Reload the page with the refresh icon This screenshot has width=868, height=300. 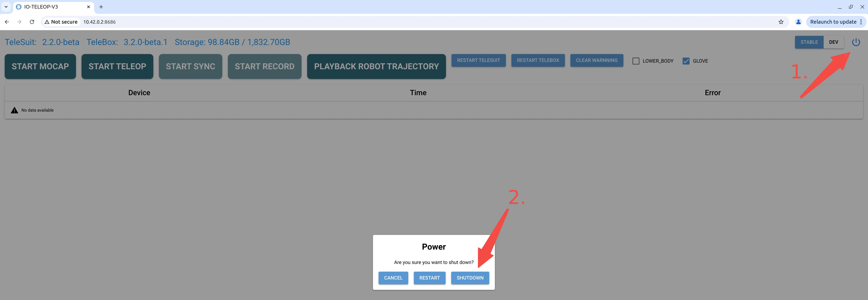pos(32,22)
